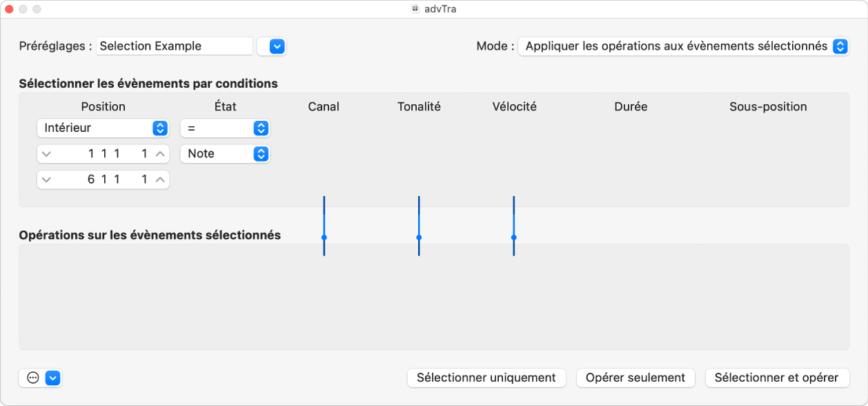Screen dimensions: 868x406
Task: Decrease the start position 1 1 1 1
Action: 47,153
